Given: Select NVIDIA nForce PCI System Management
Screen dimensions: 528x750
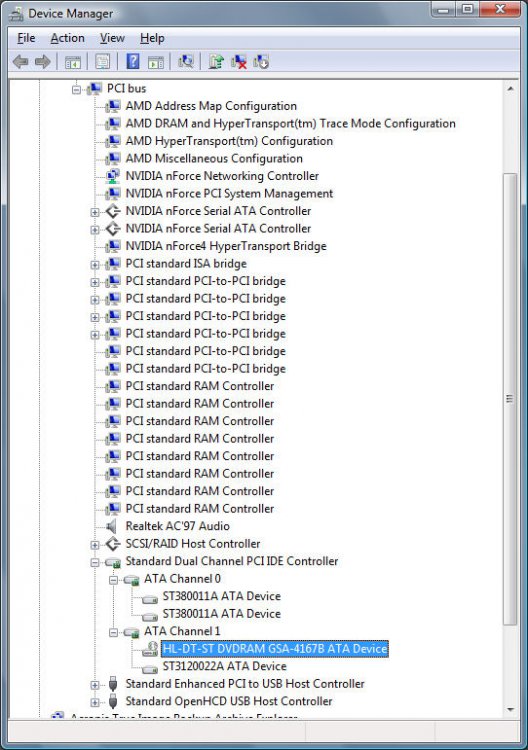Looking at the screenshot, I should coord(229,194).
